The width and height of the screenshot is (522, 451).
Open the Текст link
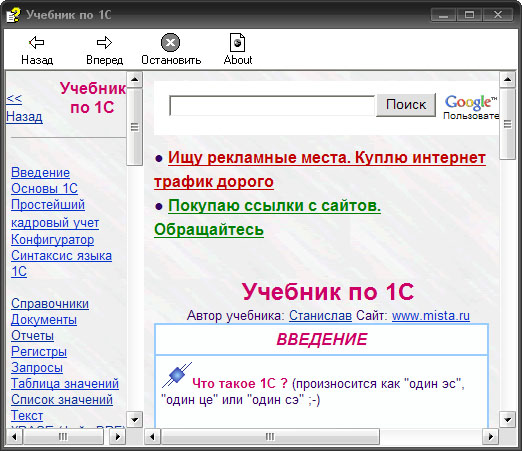[x=27, y=416]
